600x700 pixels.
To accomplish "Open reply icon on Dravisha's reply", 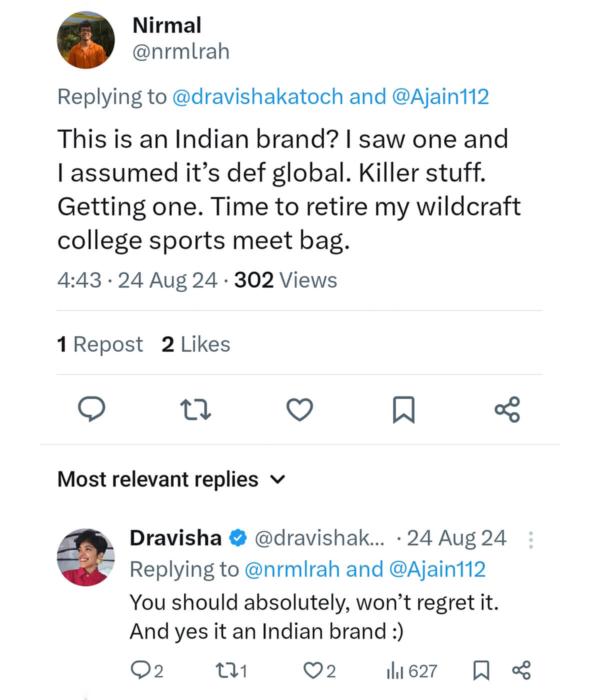I will coord(139,670).
